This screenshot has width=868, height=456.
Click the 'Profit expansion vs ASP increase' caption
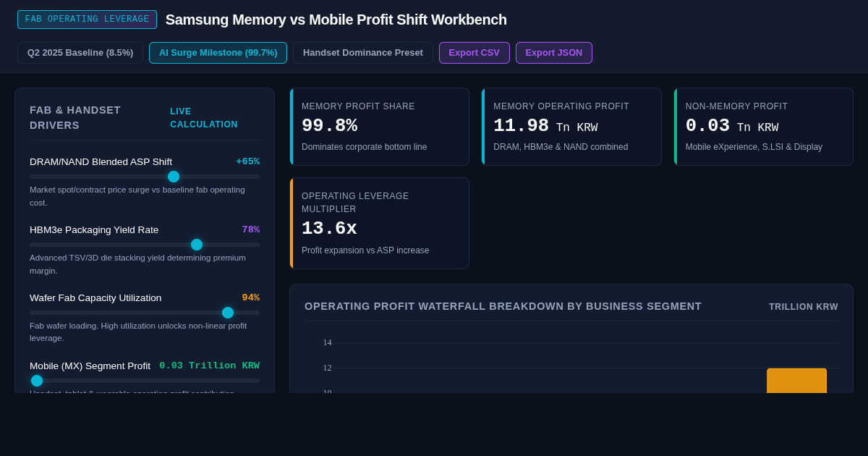pyautogui.click(x=365, y=250)
